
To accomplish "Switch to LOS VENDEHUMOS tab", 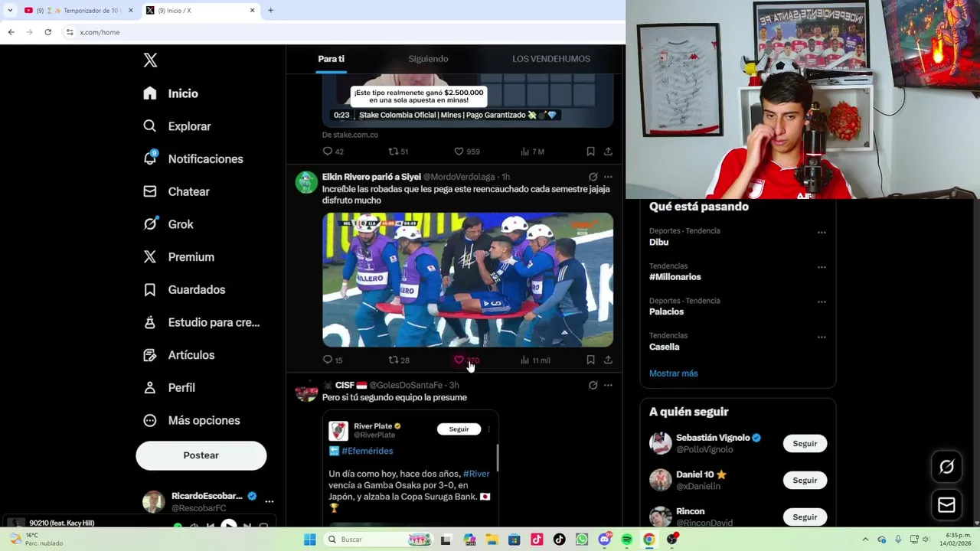I will coord(551,59).
